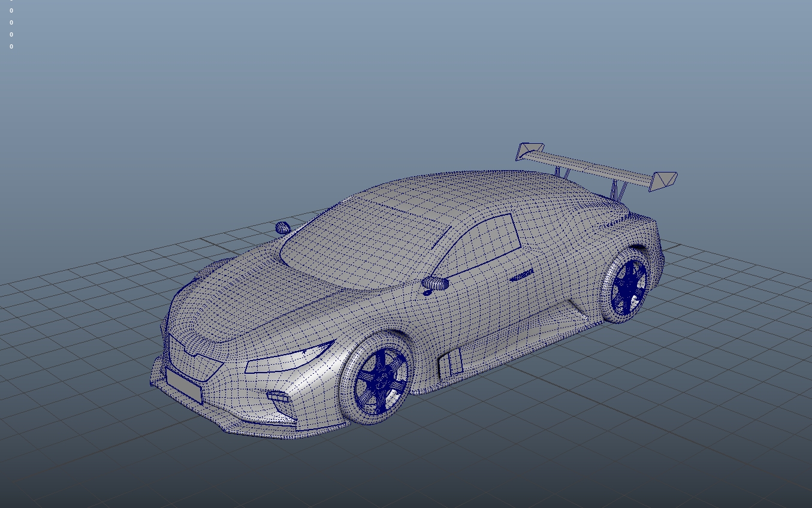Pick the side vent behind the front wheel
The image size is (812, 508).
[450, 364]
